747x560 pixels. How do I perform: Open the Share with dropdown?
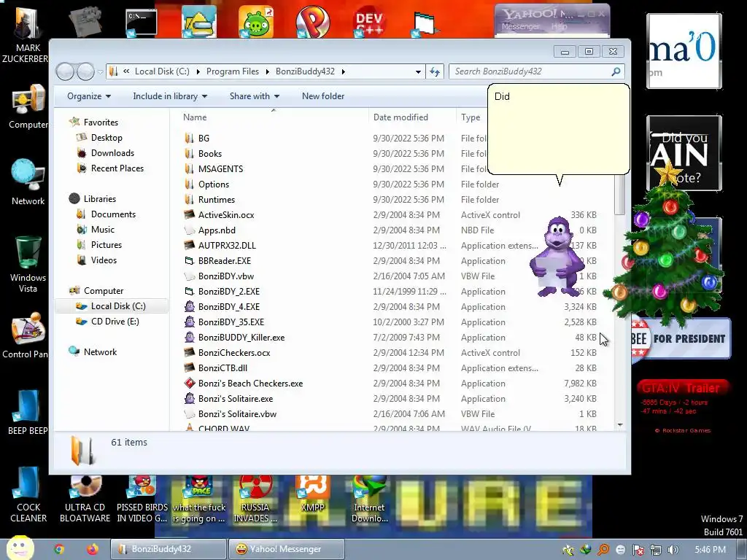255,96
